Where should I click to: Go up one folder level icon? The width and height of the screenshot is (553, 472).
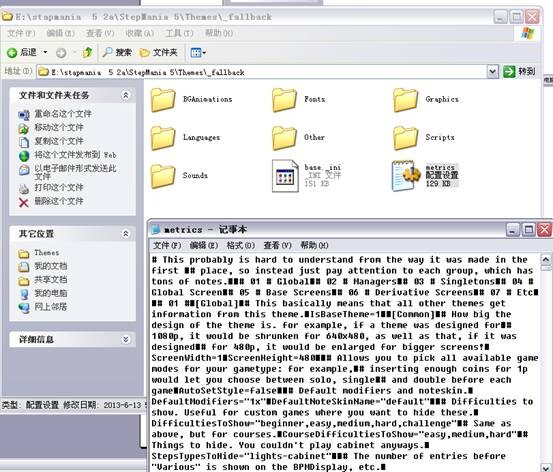[87, 53]
